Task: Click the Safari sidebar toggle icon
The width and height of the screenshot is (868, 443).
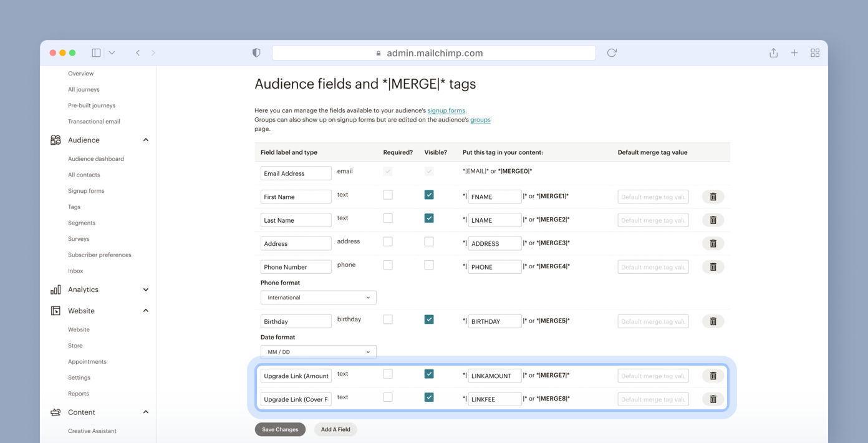Action: (96, 53)
